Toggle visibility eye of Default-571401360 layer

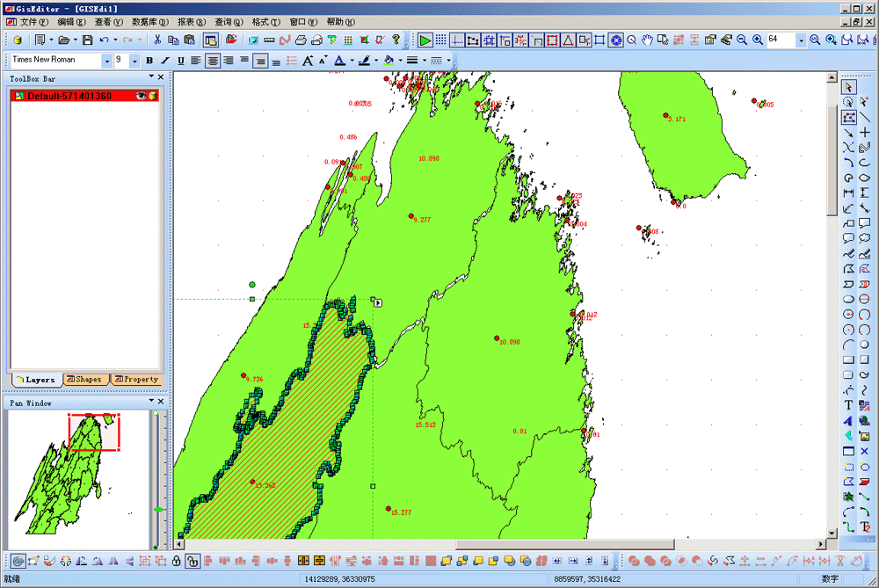point(140,95)
